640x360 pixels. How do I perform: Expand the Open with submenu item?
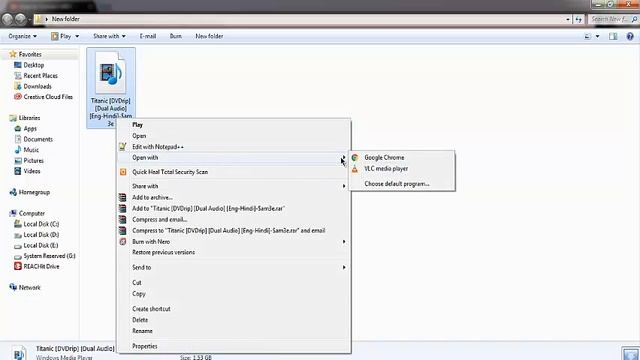[x=233, y=158]
